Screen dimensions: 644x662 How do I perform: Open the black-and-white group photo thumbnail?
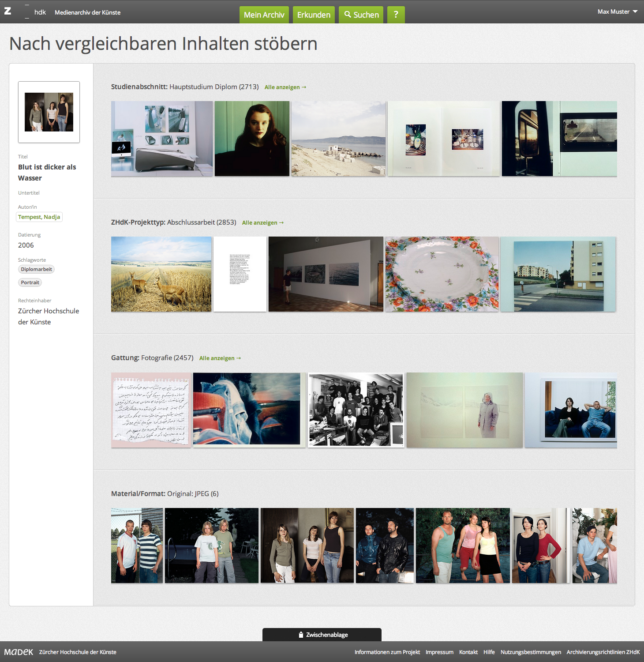click(356, 410)
